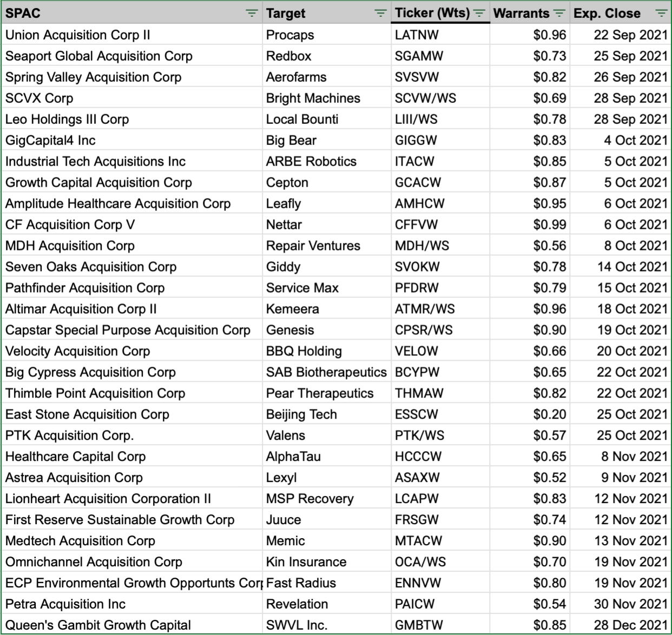Screen dimensions: 672x635
Task: Select the Giddy target cell
Action: click(327, 267)
